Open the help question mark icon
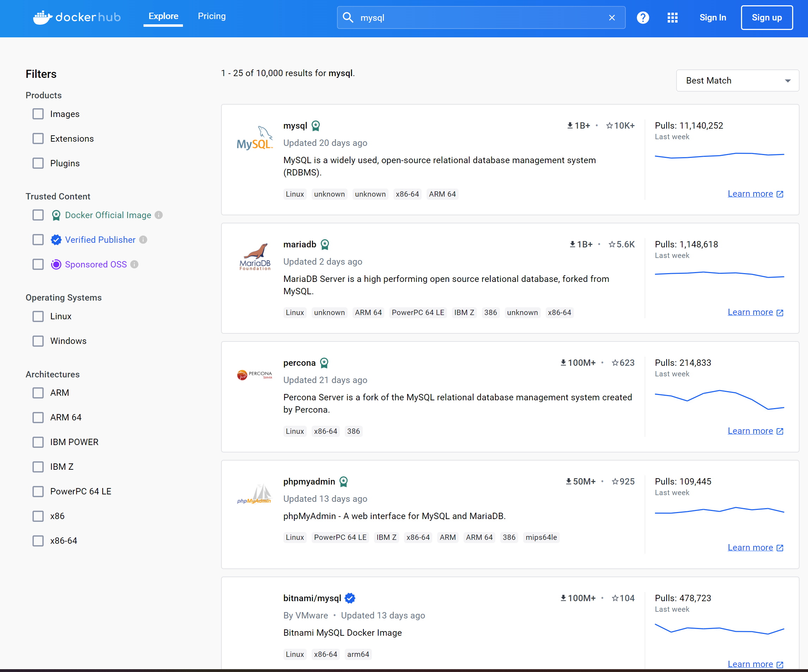This screenshot has width=808, height=672. pos(643,18)
